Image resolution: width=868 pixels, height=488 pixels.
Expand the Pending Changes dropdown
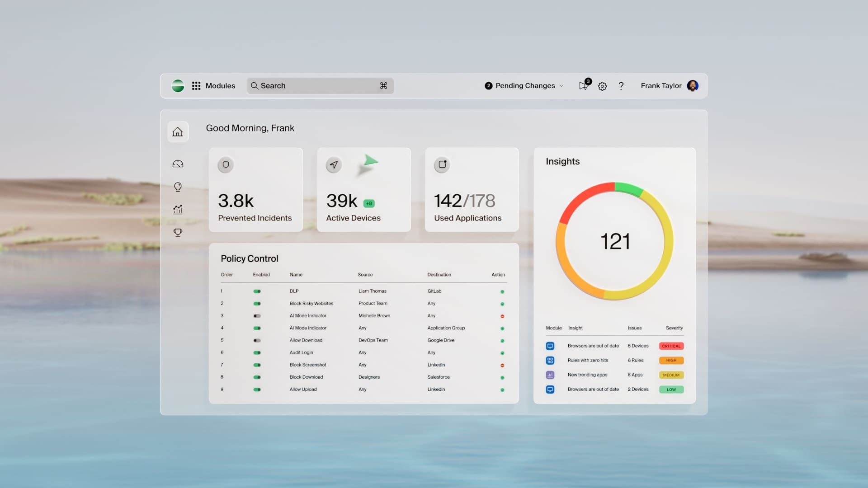pyautogui.click(x=524, y=86)
